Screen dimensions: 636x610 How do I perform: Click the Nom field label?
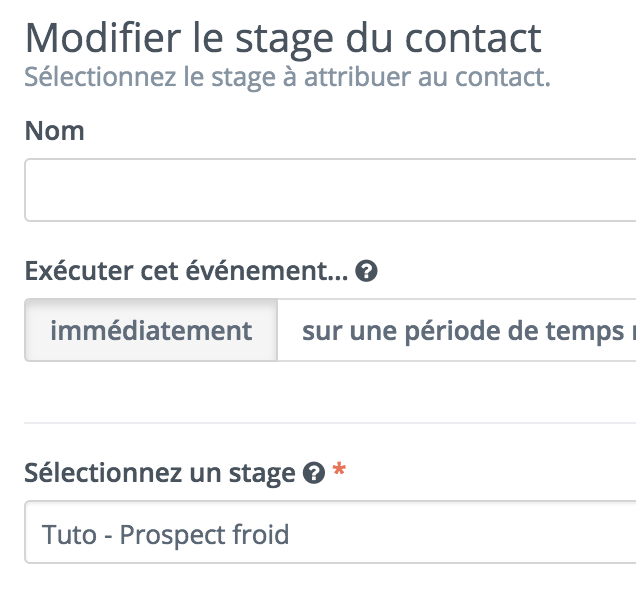tap(55, 131)
